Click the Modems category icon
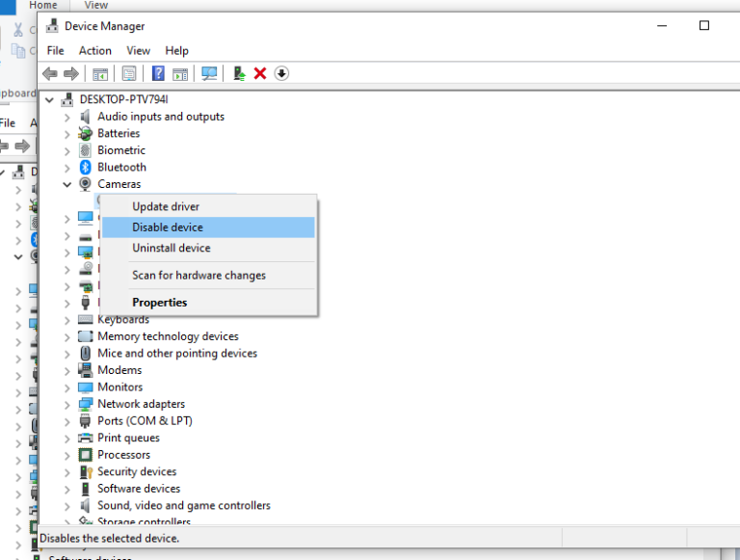The width and height of the screenshot is (740, 560). click(86, 370)
